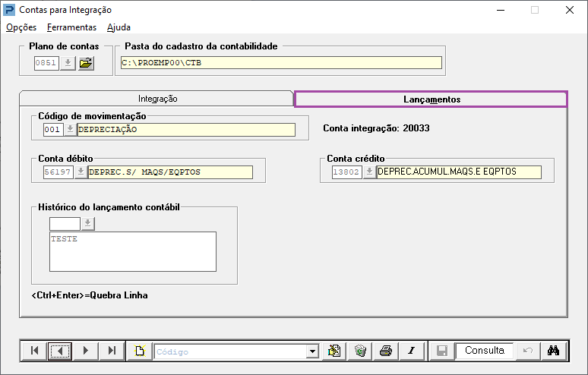The image size is (588, 375).
Task: Open folder icon next to Plano de contas
Action: tap(86, 62)
